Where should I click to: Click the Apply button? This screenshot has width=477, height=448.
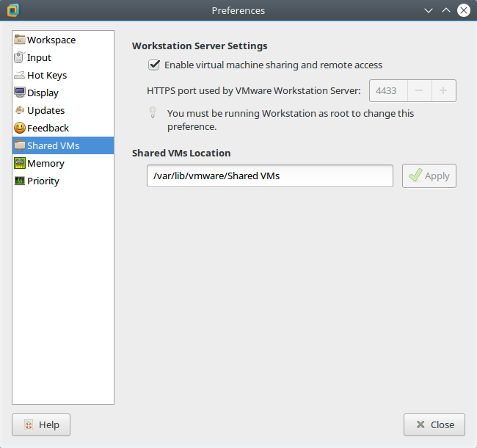[x=429, y=176]
